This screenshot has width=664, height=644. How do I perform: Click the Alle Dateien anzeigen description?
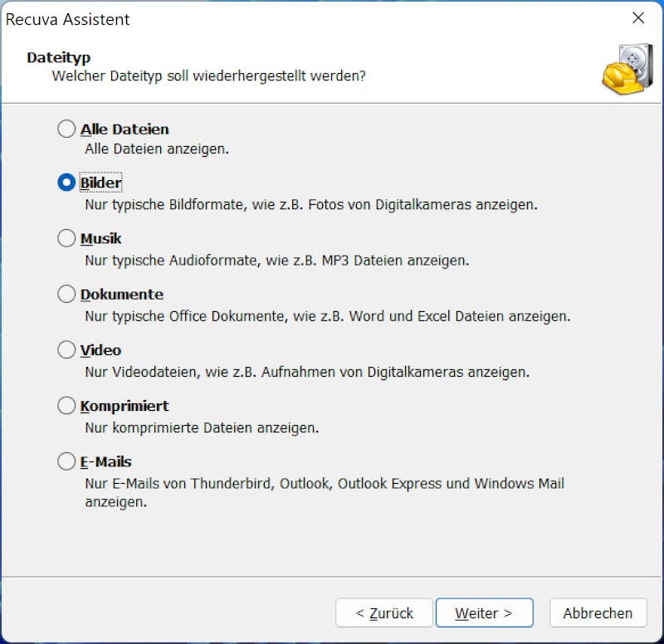pyautogui.click(x=157, y=149)
